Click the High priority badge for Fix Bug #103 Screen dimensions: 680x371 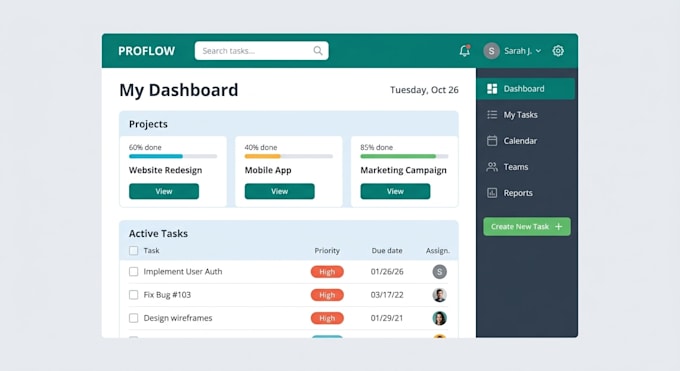[327, 295]
